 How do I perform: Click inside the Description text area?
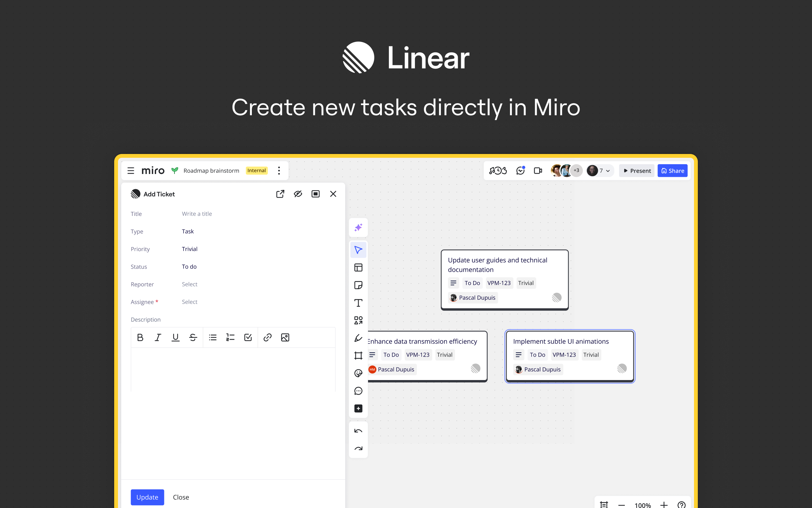(x=233, y=370)
